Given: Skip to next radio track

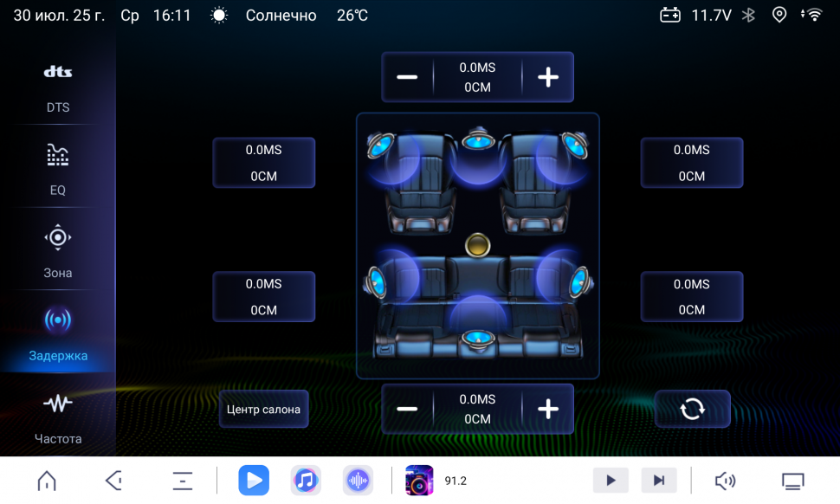Looking at the screenshot, I should click(658, 481).
